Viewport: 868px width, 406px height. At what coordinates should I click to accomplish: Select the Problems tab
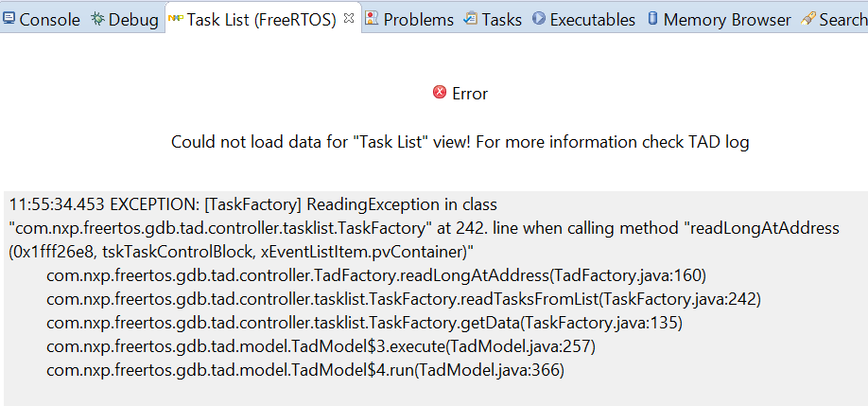(418, 19)
